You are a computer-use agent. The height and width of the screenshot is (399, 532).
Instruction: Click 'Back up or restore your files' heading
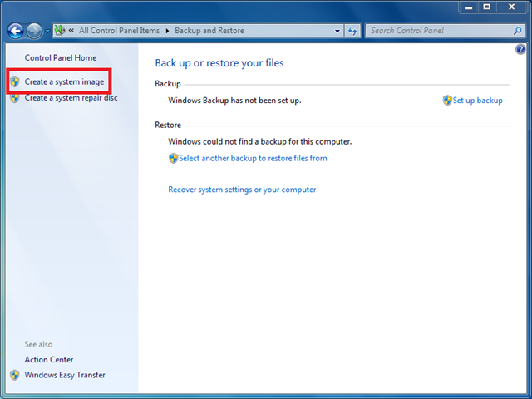click(x=219, y=63)
